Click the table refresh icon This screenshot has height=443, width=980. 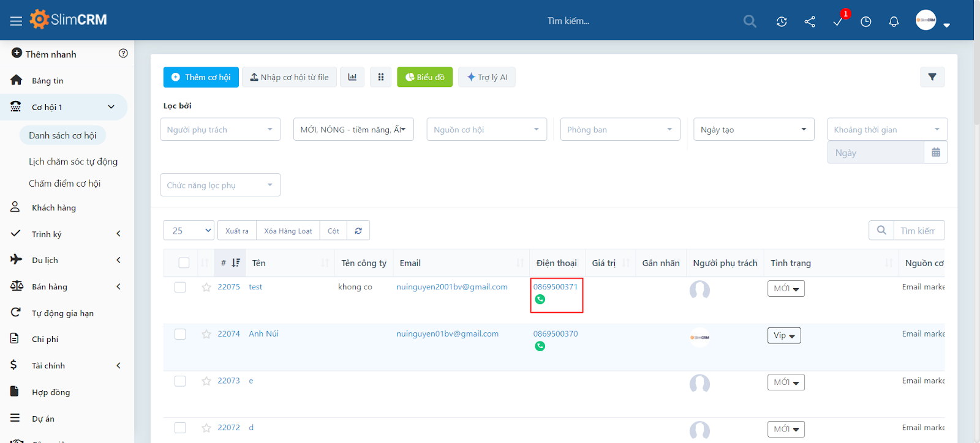[358, 231]
